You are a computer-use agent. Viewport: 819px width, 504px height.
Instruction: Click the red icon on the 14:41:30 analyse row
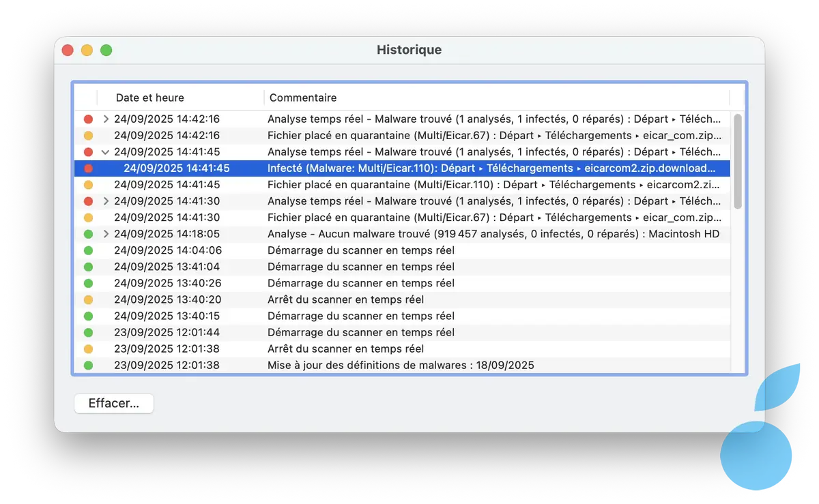click(88, 201)
